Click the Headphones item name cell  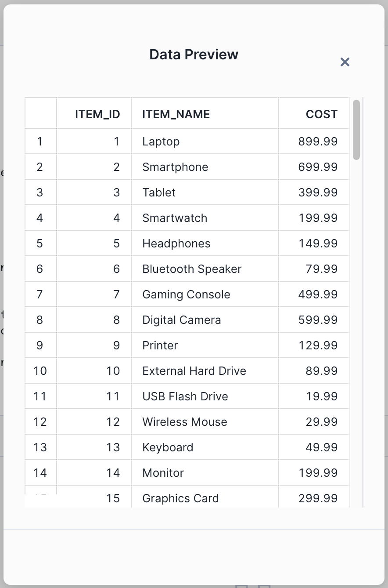176,243
